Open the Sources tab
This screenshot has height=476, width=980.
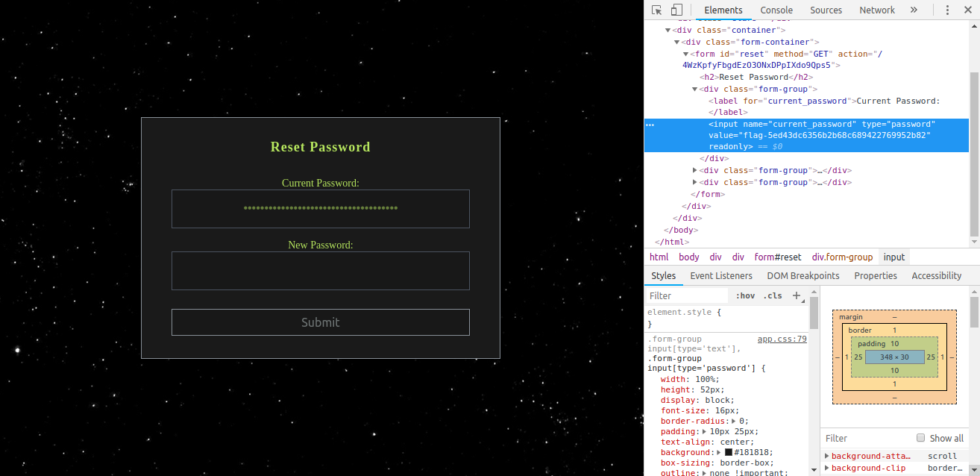[x=826, y=10]
